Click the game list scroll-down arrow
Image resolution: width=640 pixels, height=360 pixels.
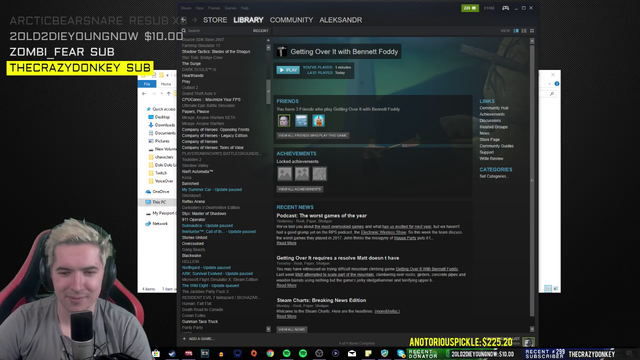[268, 329]
